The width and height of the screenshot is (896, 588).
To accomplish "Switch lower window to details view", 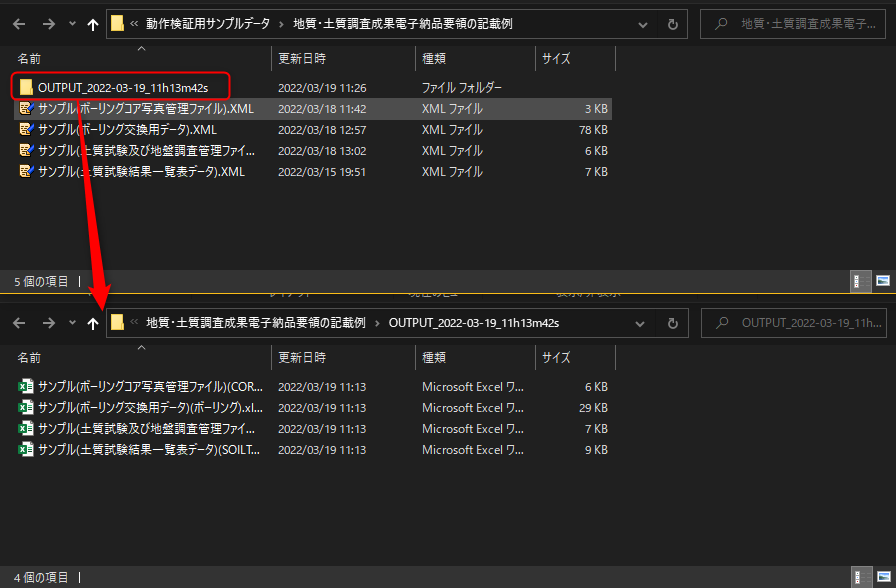I will coord(860,578).
